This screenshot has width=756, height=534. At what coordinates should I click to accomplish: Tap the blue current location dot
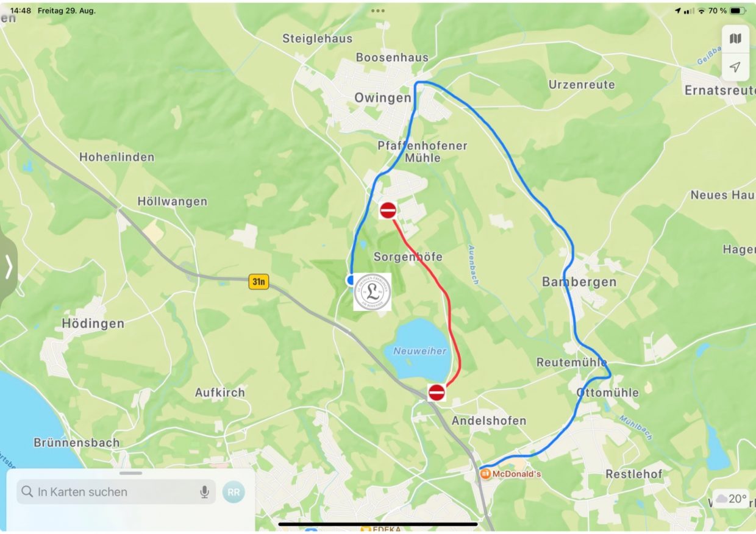coord(351,280)
